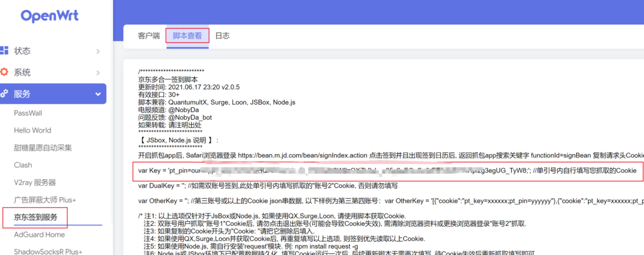Click the 电报频道 @NobyDa line
The image size is (644, 255).
click(x=169, y=110)
